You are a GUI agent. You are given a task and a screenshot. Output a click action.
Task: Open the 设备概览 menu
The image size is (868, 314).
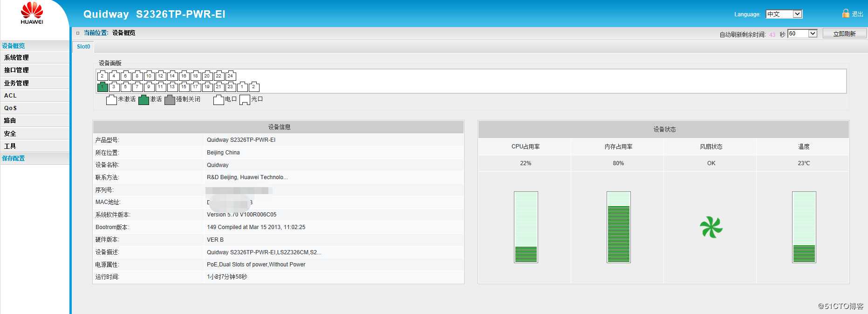coord(34,46)
